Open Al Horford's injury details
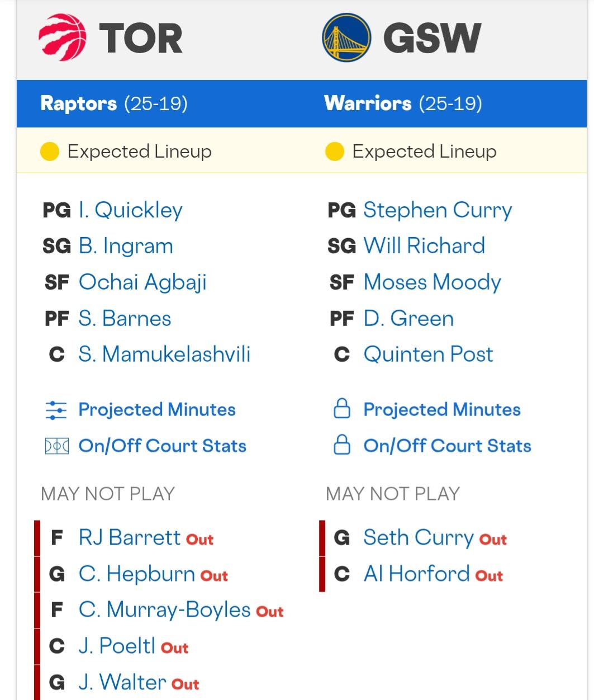The width and height of the screenshot is (594, 700). coord(416,574)
